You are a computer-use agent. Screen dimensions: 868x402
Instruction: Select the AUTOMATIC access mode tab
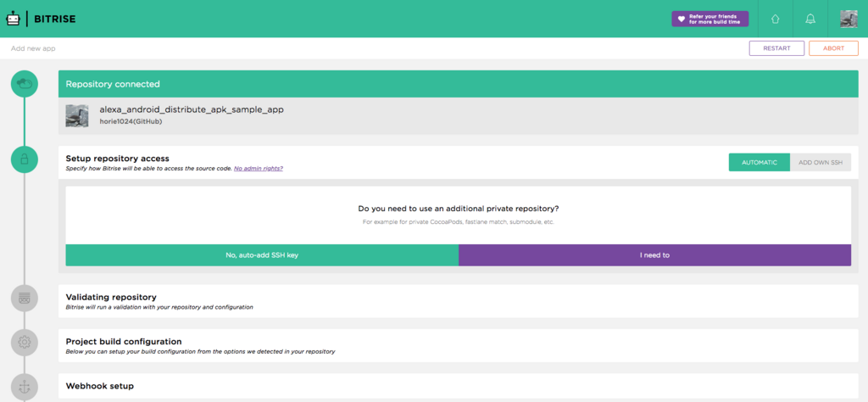pos(759,162)
